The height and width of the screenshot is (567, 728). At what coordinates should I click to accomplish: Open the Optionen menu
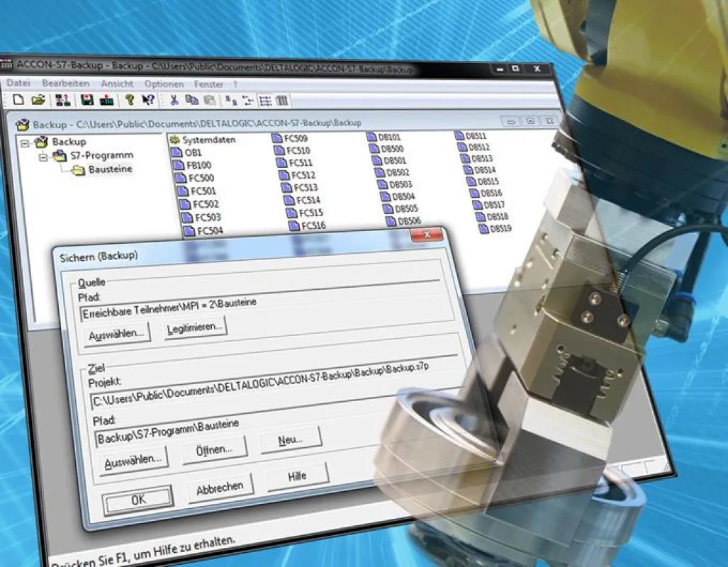(164, 84)
